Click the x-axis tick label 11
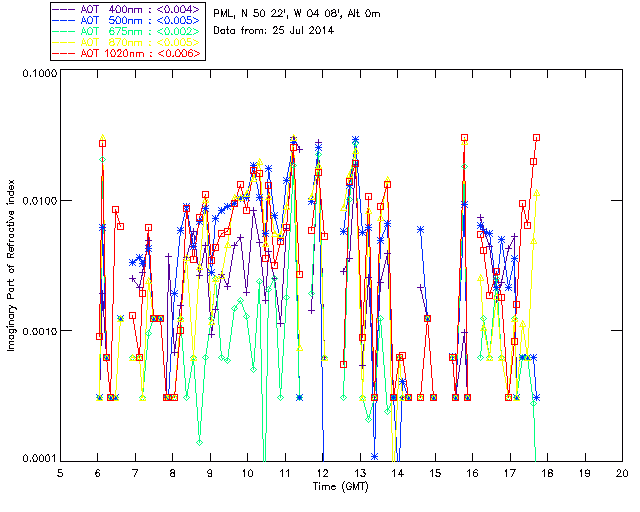Screen dimensions: 640x512 coord(285,473)
